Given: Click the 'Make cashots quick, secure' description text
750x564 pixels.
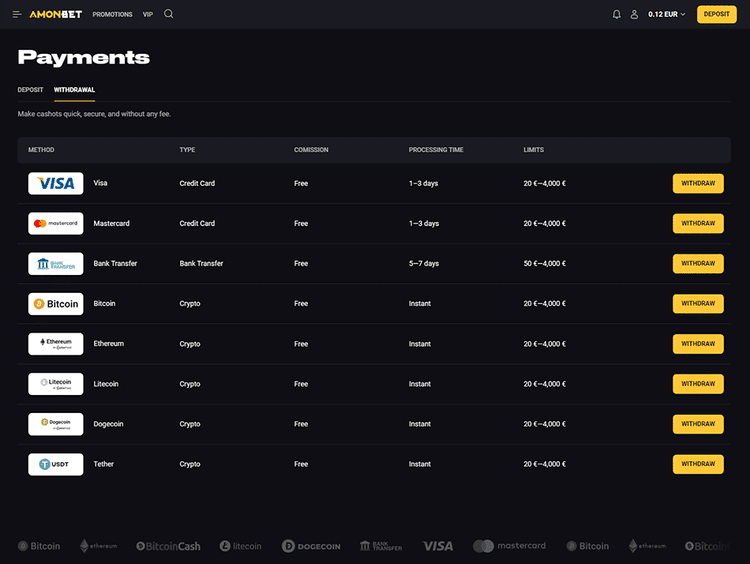Looking at the screenshot, I should coord(94,114).
